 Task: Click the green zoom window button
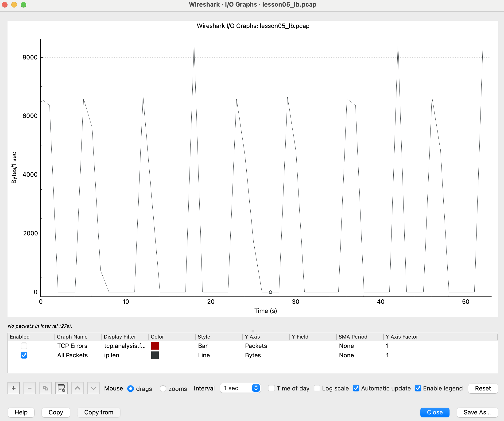[23, 4]
